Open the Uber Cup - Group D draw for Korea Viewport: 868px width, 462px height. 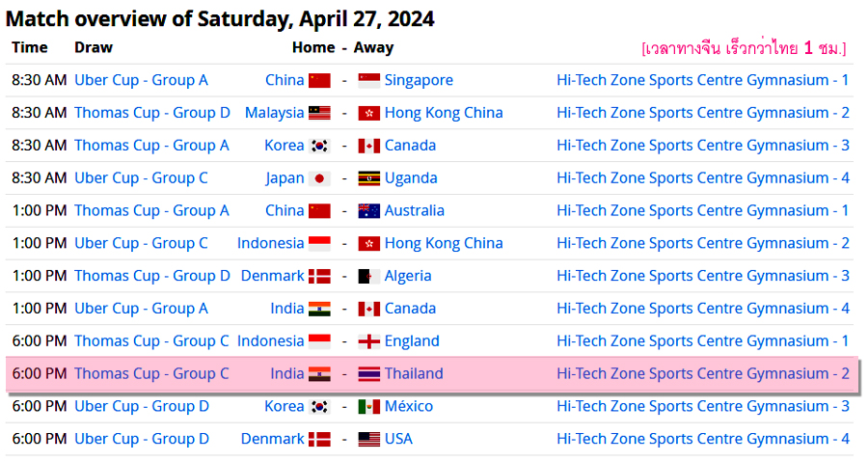point(142,407)
